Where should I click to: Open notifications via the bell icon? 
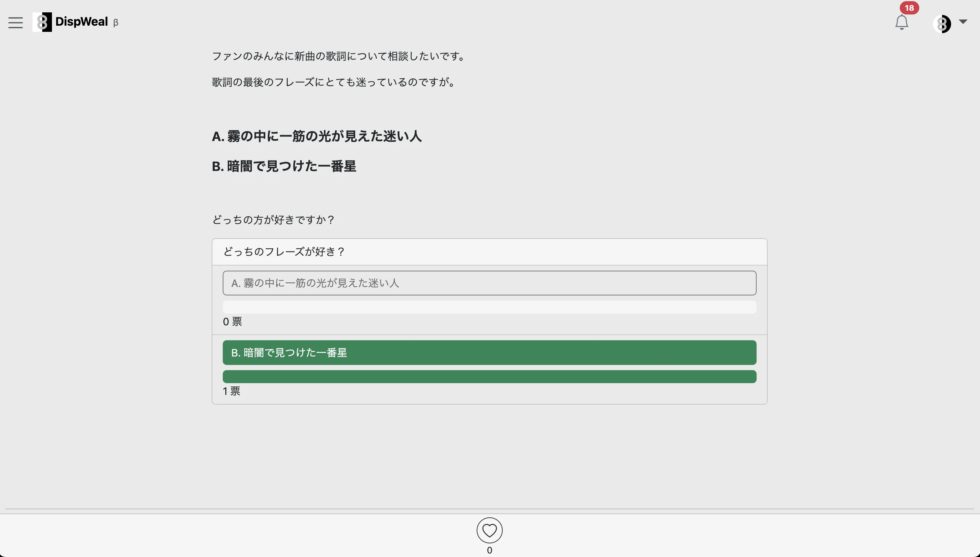(x=901, y=22)
